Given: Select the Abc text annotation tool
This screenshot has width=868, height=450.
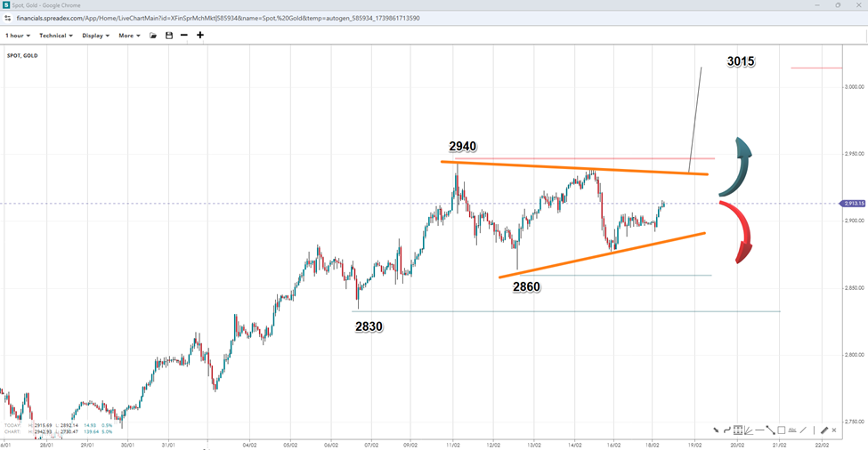Looking at the screenshot, I should coord(794,430).
